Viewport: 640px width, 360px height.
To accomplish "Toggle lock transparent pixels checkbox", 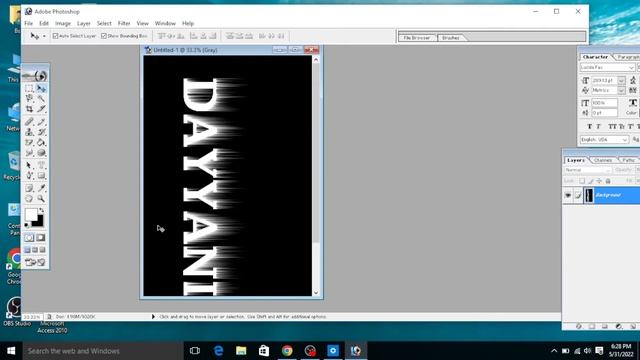I will coord(582,181).
